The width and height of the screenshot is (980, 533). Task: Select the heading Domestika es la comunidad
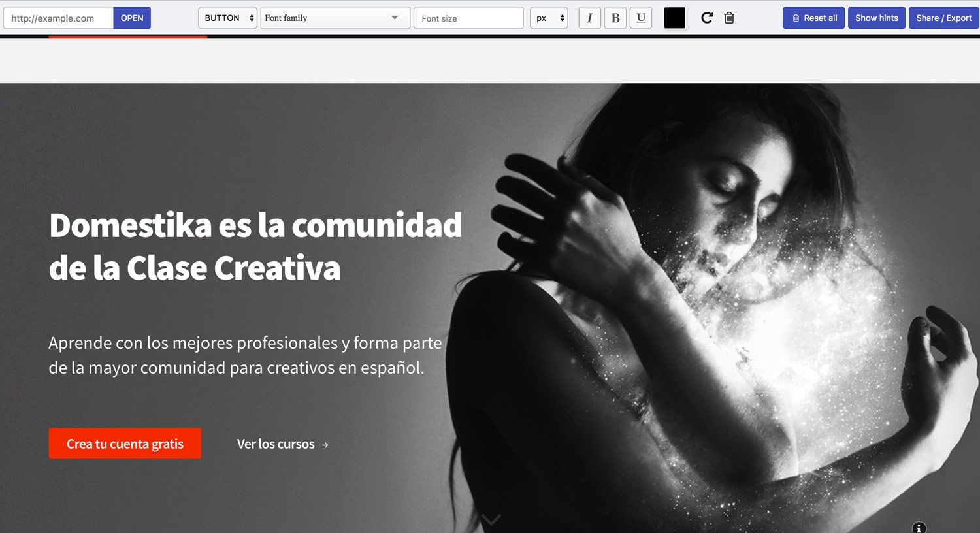[x=255, y=246]
